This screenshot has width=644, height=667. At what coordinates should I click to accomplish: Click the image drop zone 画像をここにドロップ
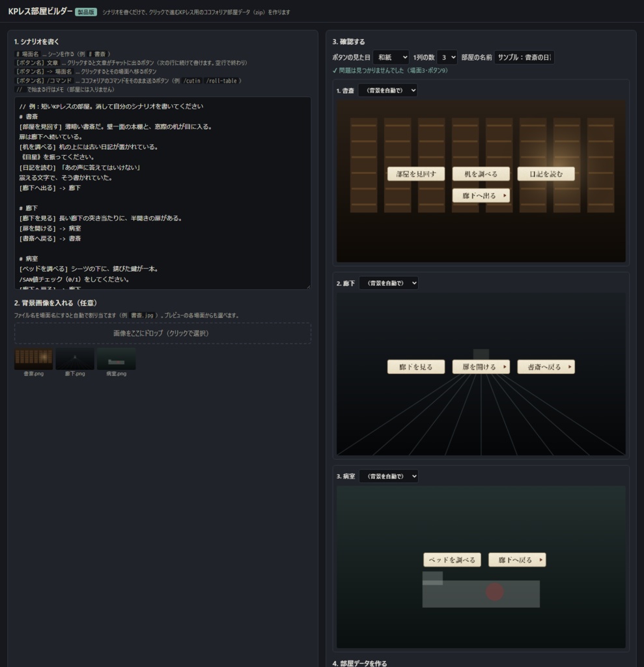[x=163, y=333]
